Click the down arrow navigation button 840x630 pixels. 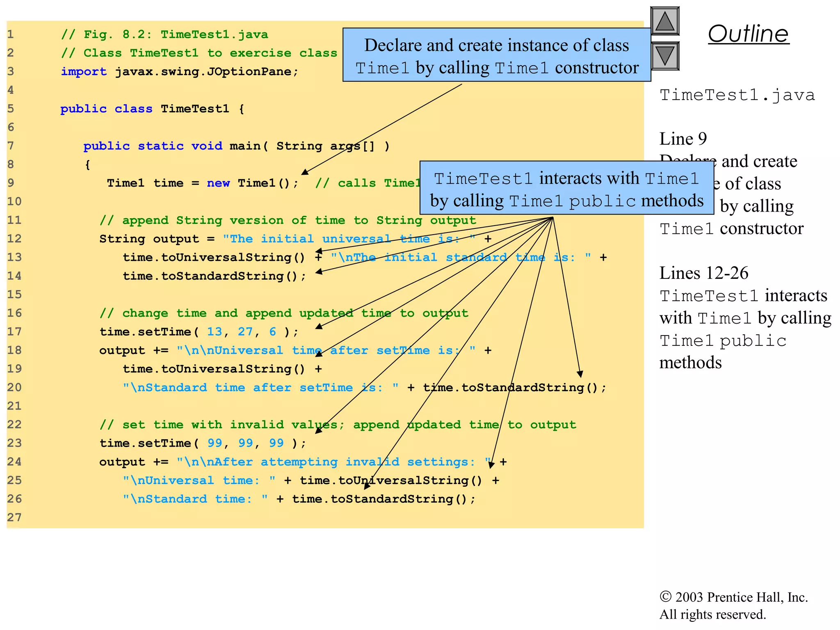(x=665, y=56)
